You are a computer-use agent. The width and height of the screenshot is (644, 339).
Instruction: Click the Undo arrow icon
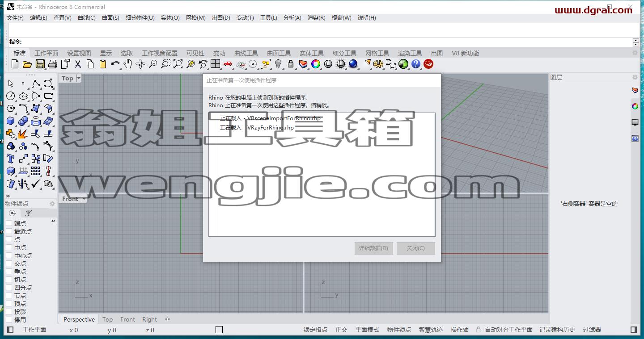click(x=115, y=64)
